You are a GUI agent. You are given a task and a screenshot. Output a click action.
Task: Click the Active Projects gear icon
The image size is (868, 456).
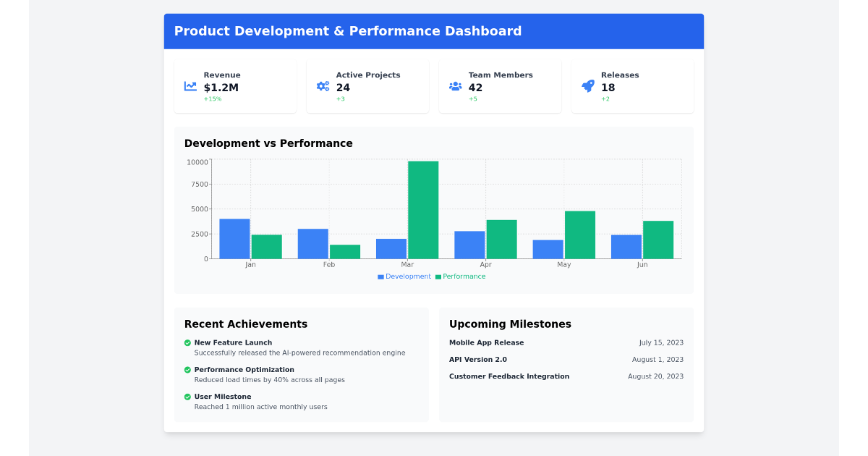pos(322,85)
